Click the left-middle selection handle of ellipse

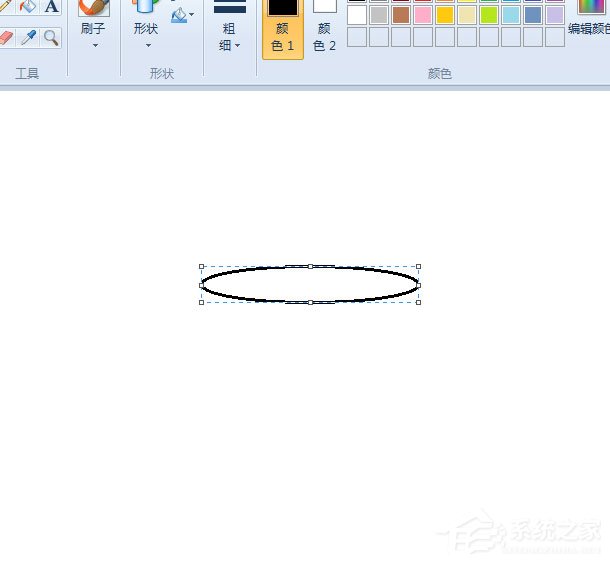pyautogui.click(x=202, y=285)
